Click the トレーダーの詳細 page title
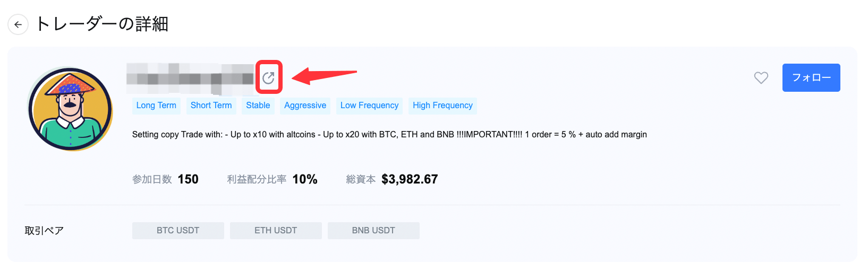Viewport: 868px width, 271px height. coord(102,24)
